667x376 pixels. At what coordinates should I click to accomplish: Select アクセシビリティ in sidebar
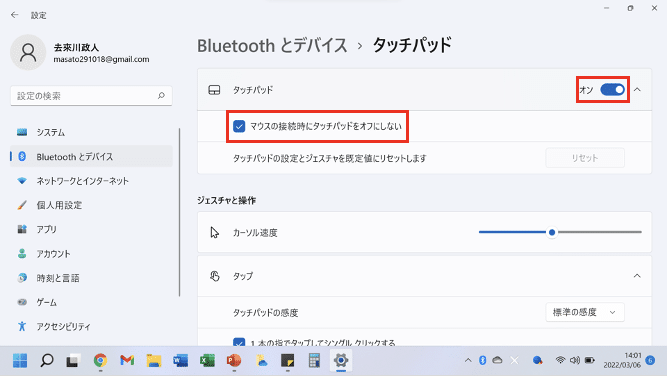pyautogui.click(x=91, y=326)
